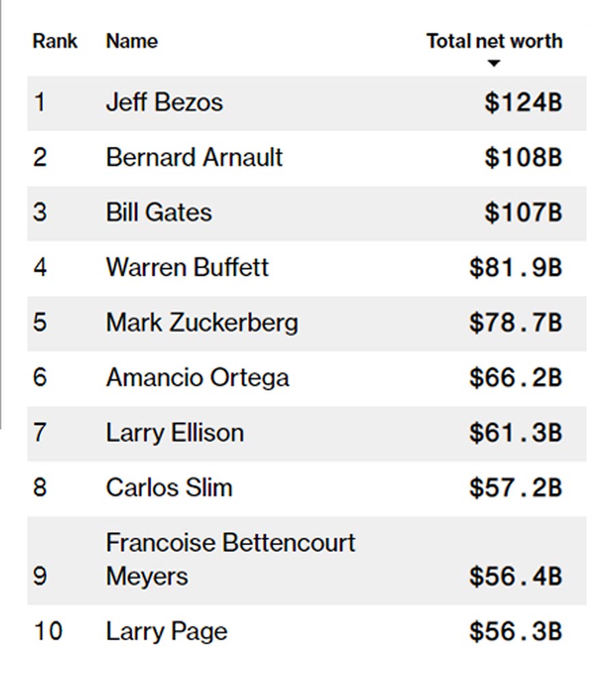The width and height of the screenshot is (616, 678).
Task: Select Carlos Slim row name
Action: click(169, 488)
